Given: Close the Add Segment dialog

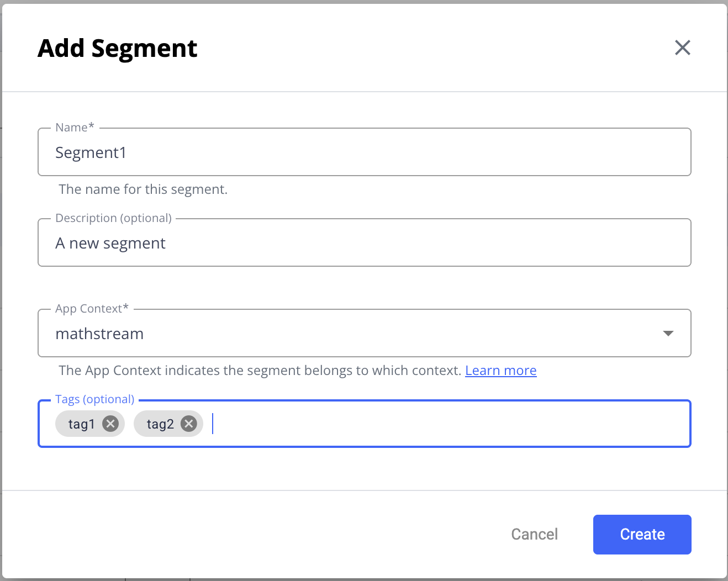Looking at the screenshot, I should point(683,48).
